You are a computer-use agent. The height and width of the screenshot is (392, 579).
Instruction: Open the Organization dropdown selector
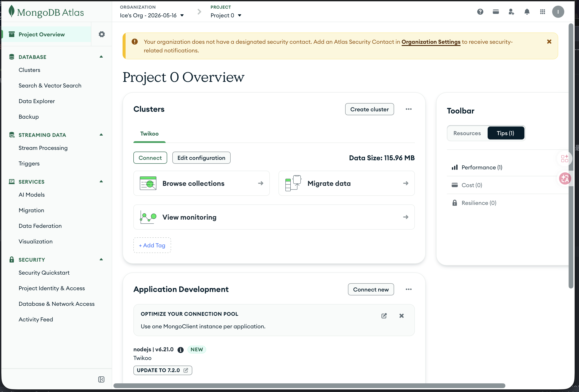(x=152, y=15)
